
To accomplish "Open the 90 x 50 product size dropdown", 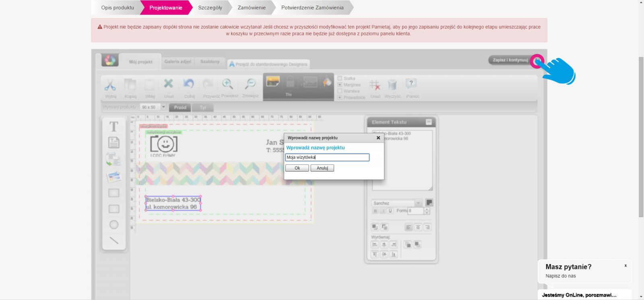I will click(163, 107).
